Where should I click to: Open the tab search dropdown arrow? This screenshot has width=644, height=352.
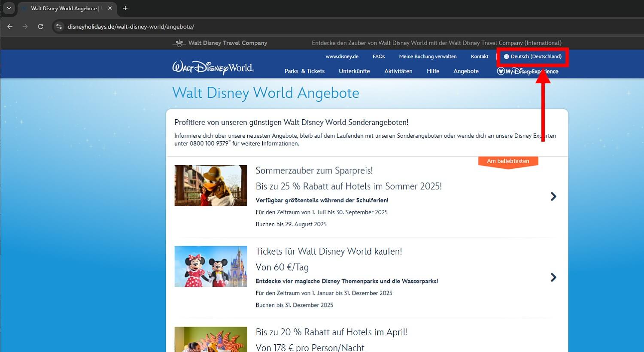pyautogui.click(x=9, y=8)
